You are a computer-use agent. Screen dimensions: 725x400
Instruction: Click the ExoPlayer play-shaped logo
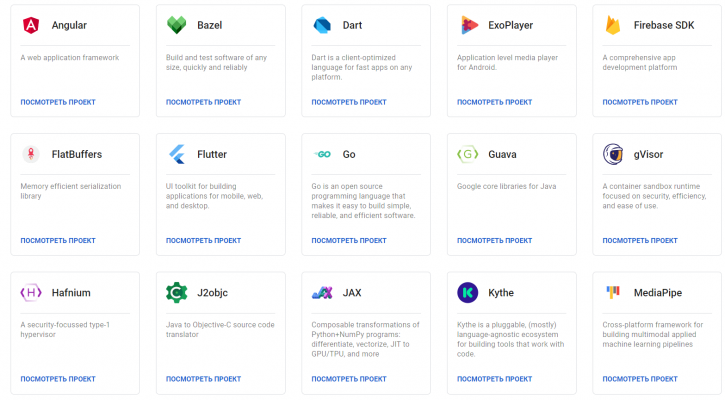[469, 25]
